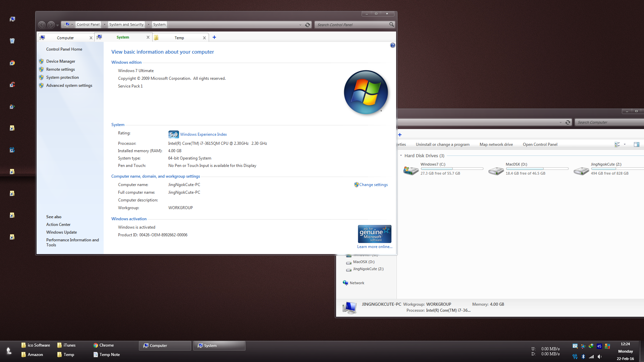Collapse the Hard Disk Drives group
Viewport: 644px width, 362px height.
click(x=401, y=156)
